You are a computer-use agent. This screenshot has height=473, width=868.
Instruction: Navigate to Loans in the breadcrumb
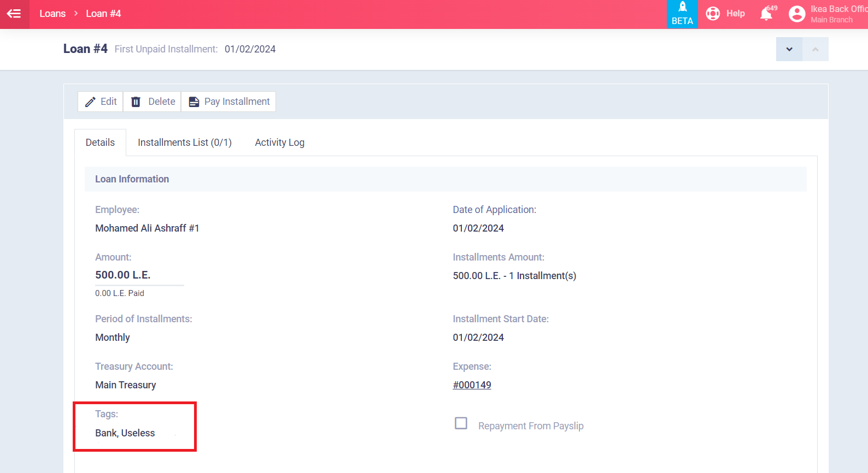pyautogui.click(x=52, y=14)
